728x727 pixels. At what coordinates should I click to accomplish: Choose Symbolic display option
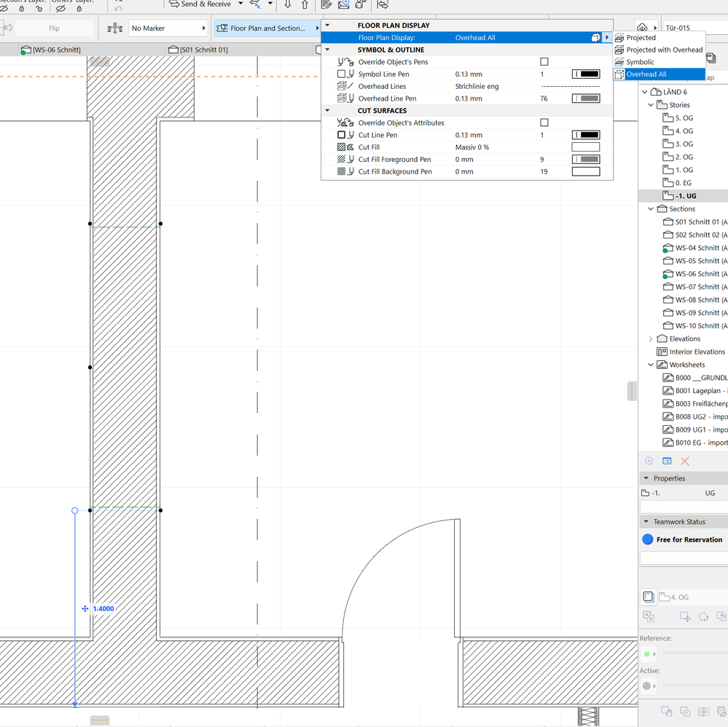pyautogui.click(x=659, y=62)
